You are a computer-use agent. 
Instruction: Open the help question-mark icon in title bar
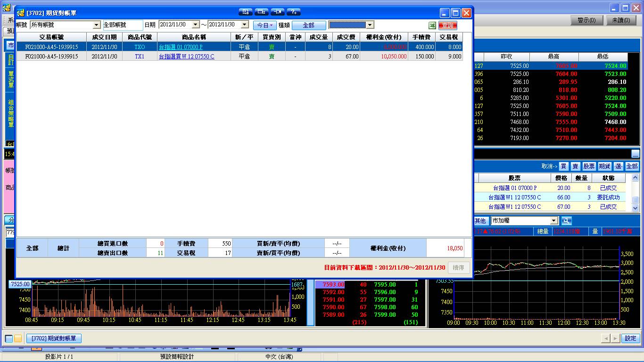(x=294, y=12)
